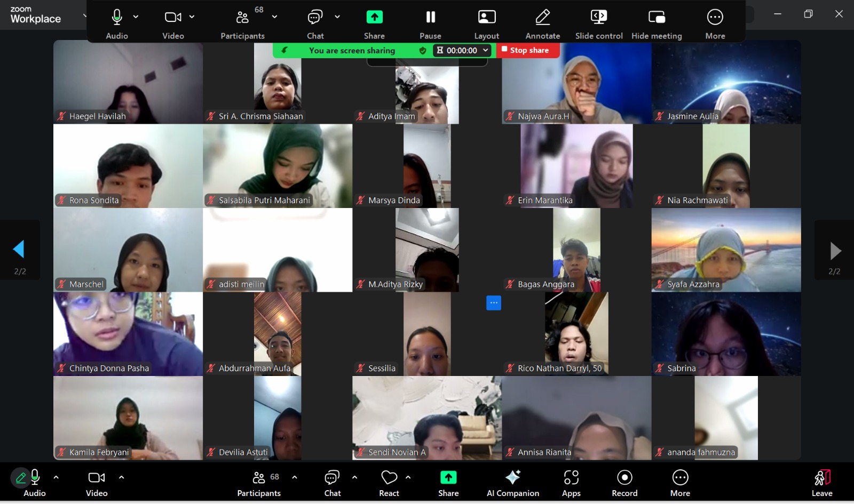
Task: Open AI Companion in bottom bar
Action: [512, 478]
